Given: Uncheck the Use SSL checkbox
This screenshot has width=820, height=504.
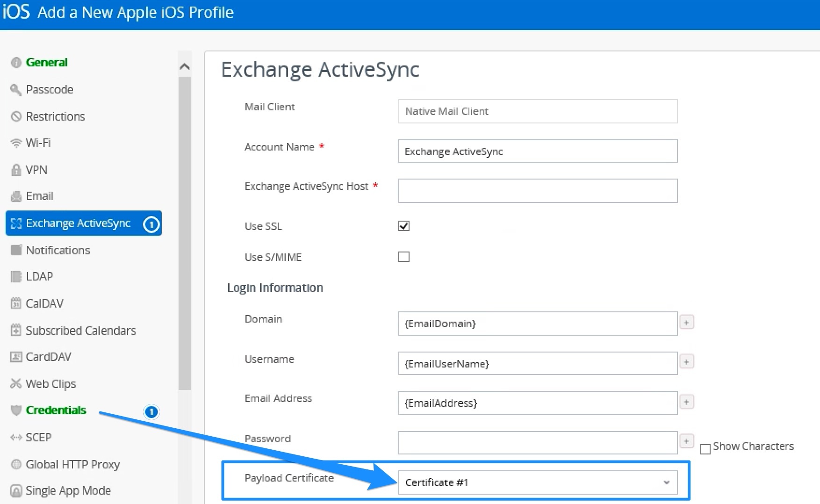Looking at the screenshot, I should click(404, 226).
